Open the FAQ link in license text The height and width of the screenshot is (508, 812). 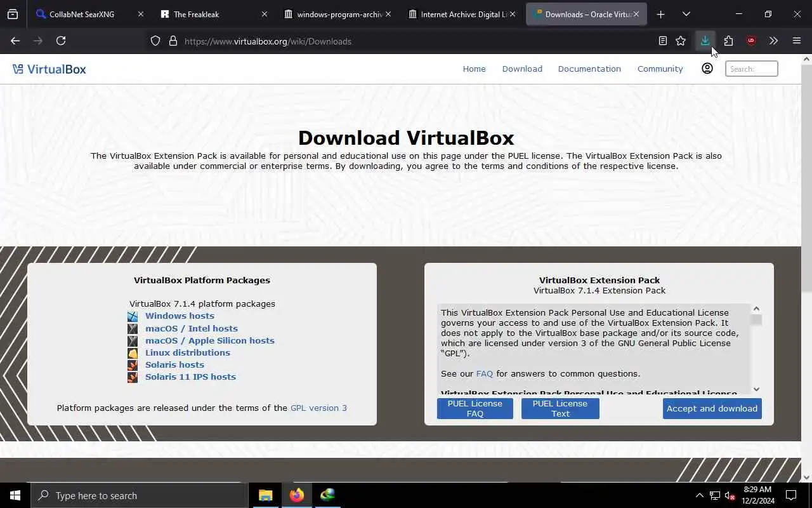click(x=485, y=373)
